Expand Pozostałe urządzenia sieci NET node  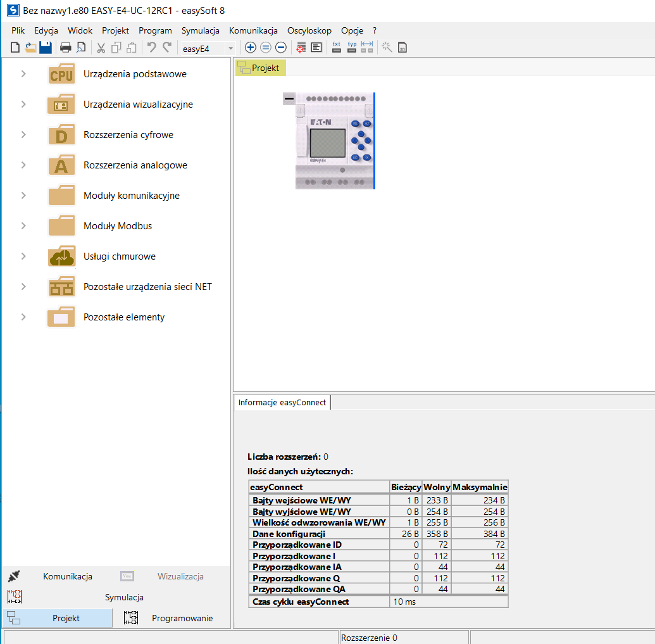(23, 287)
